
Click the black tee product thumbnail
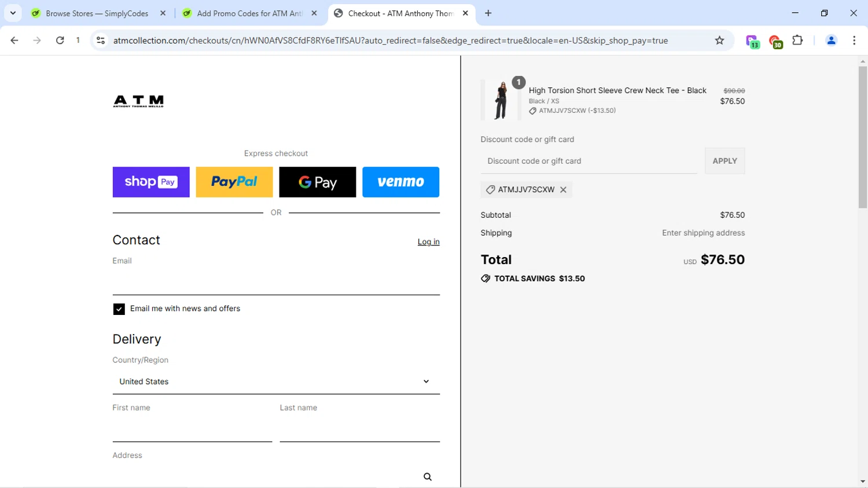501,100
